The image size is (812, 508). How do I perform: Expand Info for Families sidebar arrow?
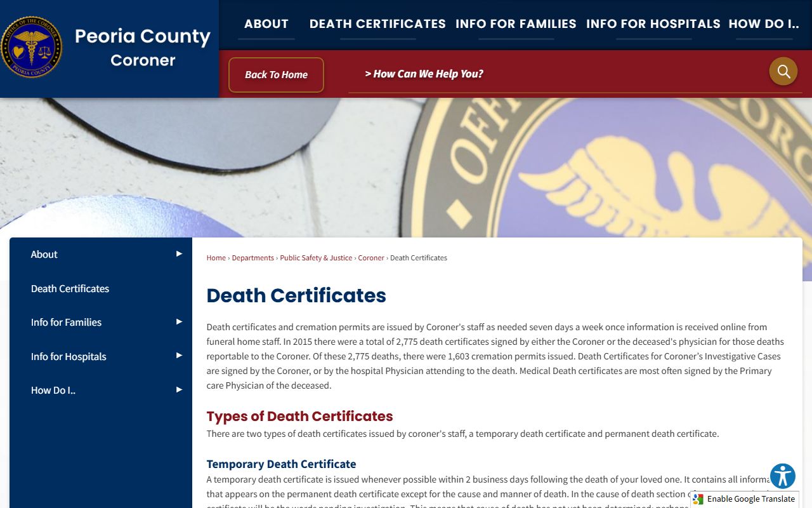179,322
